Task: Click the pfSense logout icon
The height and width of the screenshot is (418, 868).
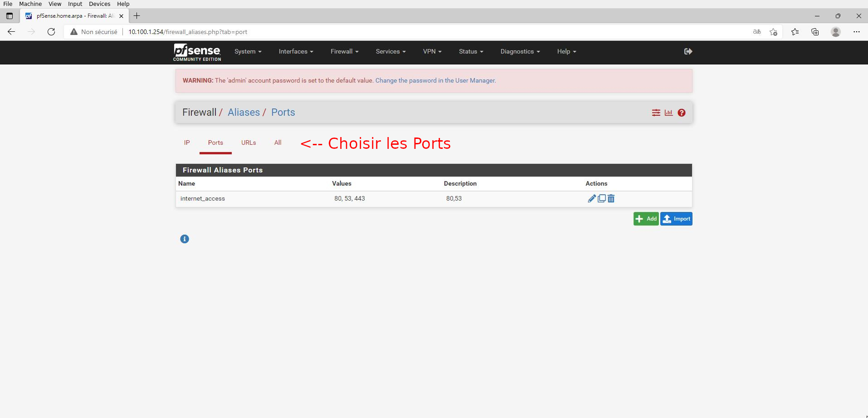Action: click(x=688, y=51)
